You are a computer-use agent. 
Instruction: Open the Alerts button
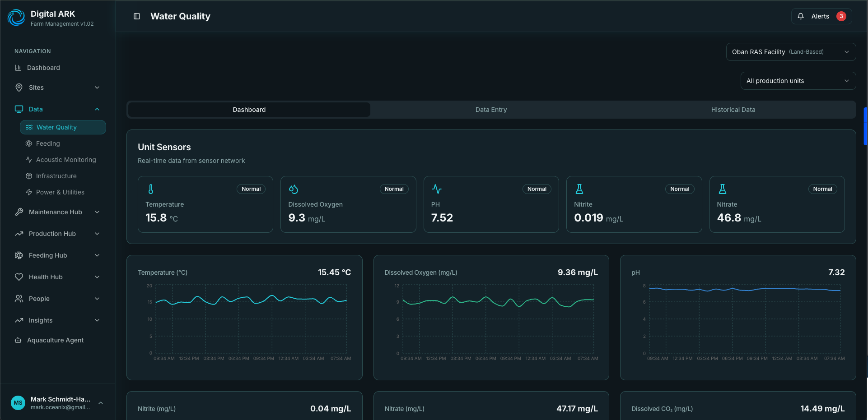[821, 16]
